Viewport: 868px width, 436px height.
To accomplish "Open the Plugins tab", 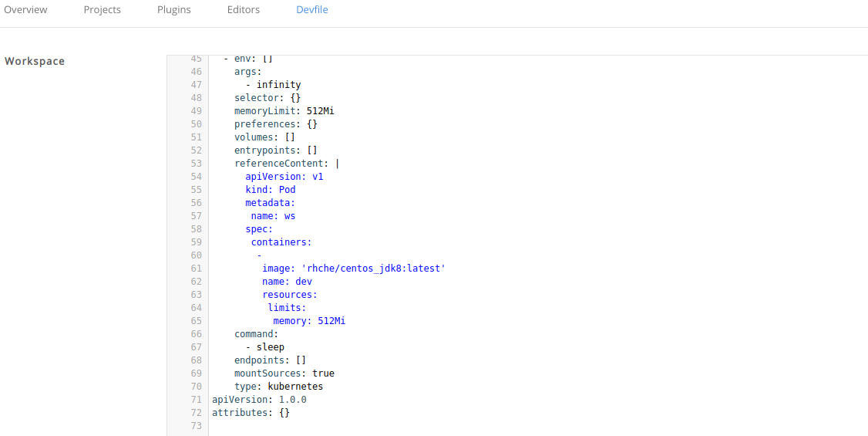I will [x=173, y=10].
